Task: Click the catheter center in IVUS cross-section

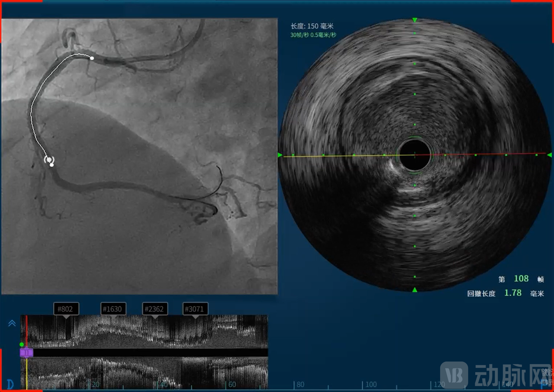Action: 415,155
